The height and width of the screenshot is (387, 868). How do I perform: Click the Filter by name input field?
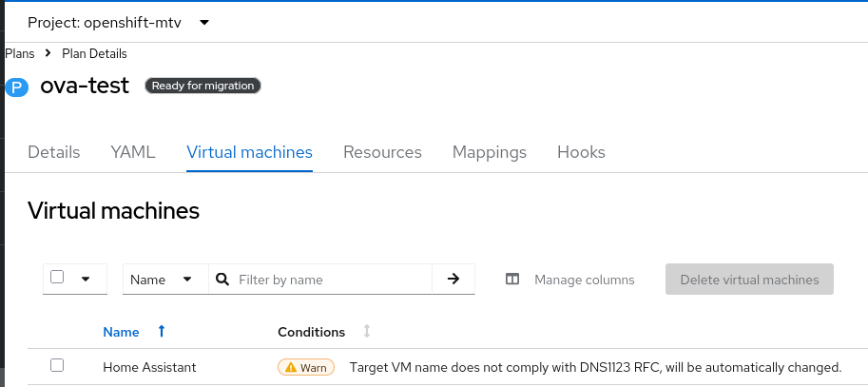tap(333, 280)
